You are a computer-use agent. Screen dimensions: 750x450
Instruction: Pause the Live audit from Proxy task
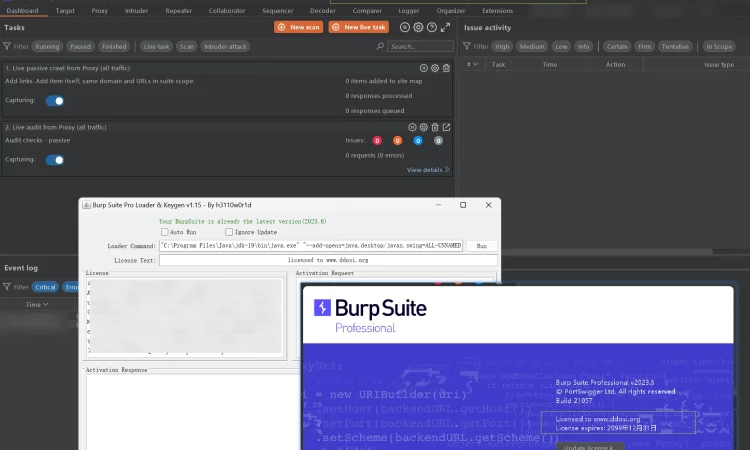pyautogui.click(x=412, y=127)
